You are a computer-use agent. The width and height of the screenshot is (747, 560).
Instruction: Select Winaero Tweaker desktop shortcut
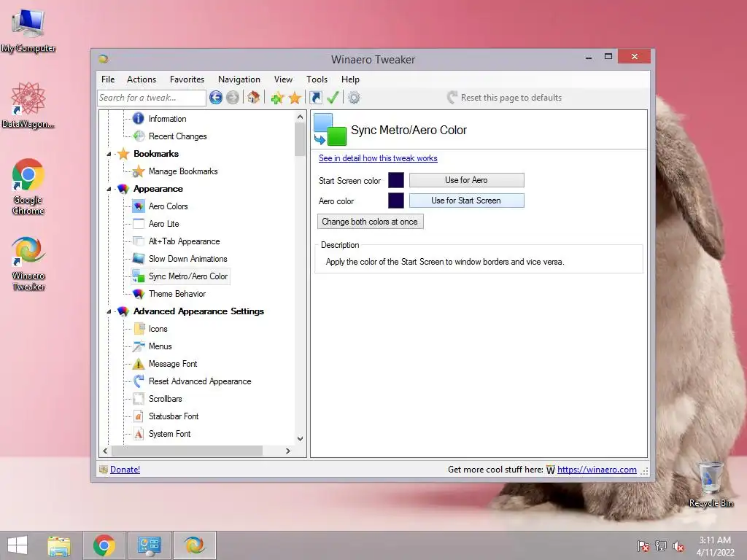[x=28, y=263]
